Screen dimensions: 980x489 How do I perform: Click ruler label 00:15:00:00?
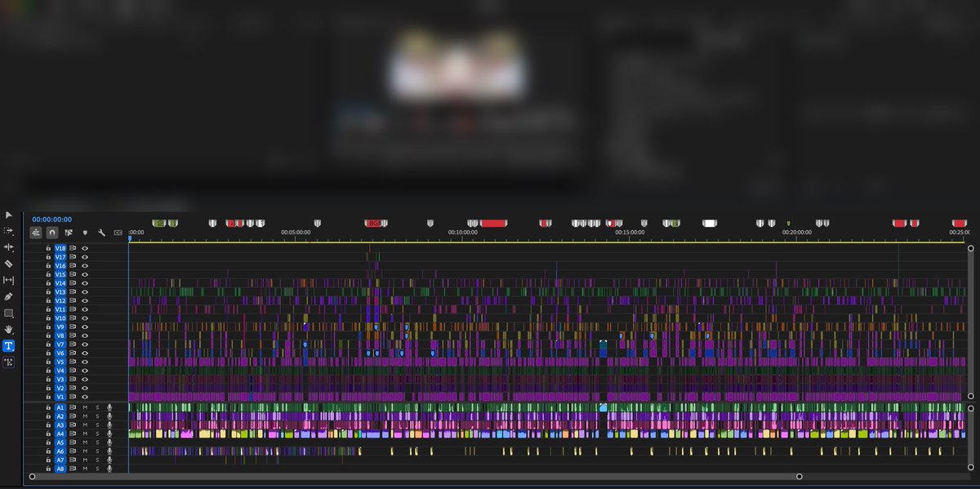click(630, 232)
